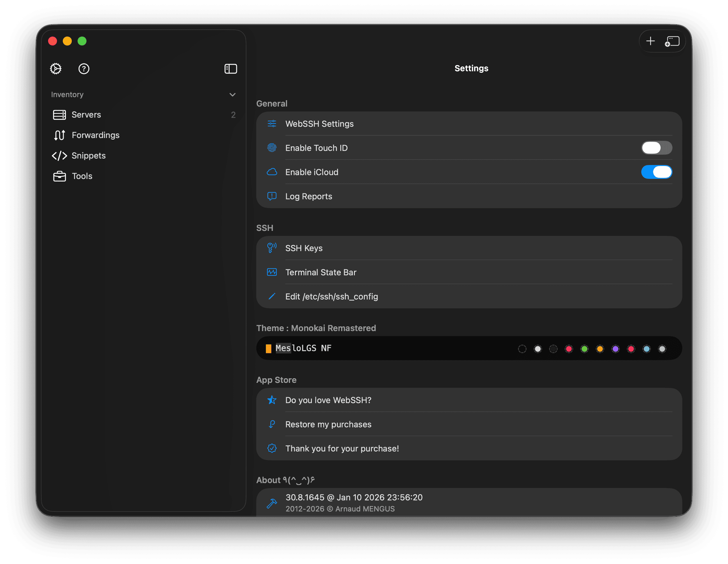Image resolution: width=728 pixels, height=564 pixels.
Task: Click Do you love WebSSH?
Action: coord(328,400)
